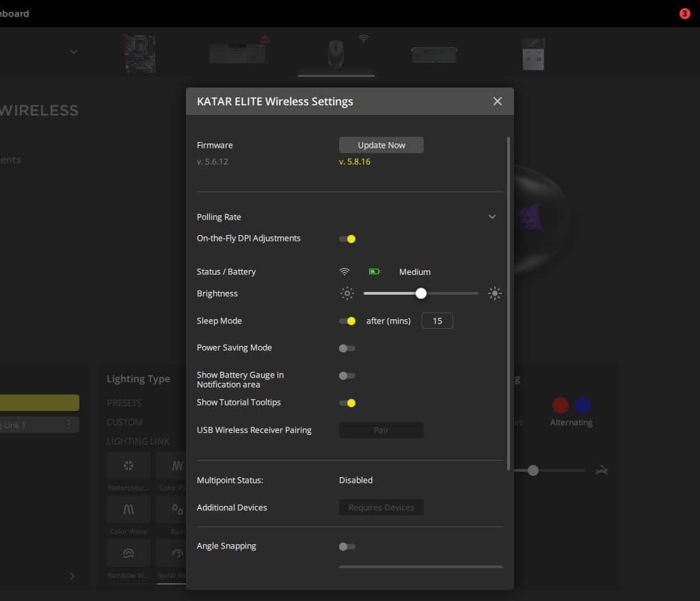Image resolution: width=700 pixels, height=601 pixels.
Task: Select the keyboard device with warning
Action: coord(239,54)
